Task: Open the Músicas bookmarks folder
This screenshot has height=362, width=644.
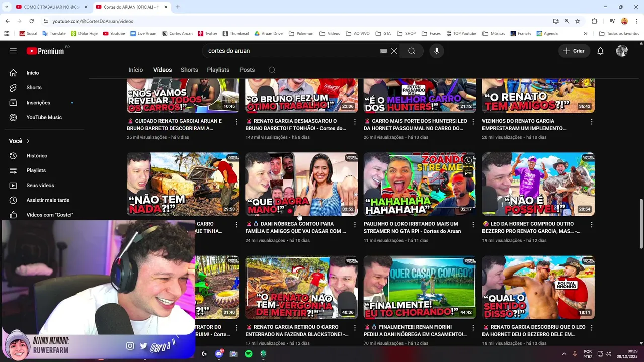Action: [494, 34]
